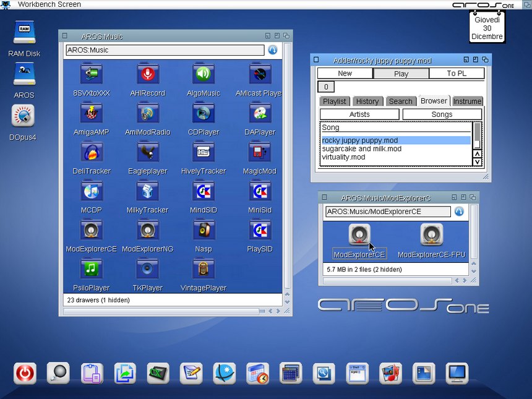Viewport: 532px width, 399px height.
Task: Click the AROS:Music/ModExplorerCE path field
Action: tap(388, 212)
